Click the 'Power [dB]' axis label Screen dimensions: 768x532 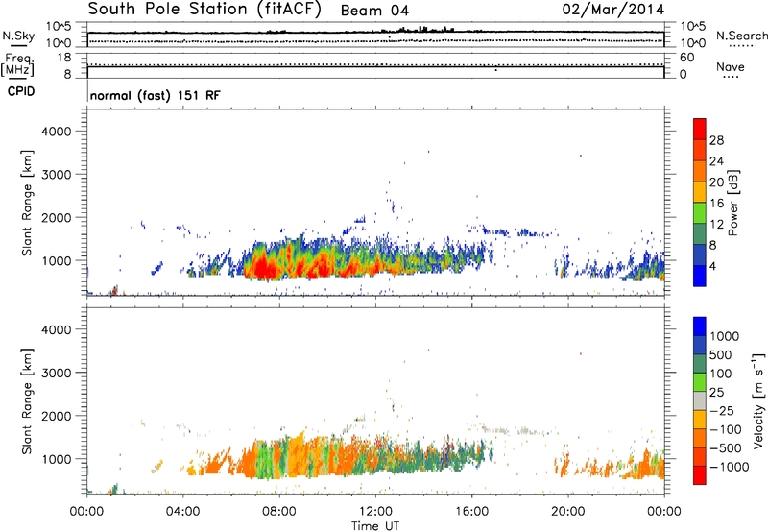click(732, 203)
